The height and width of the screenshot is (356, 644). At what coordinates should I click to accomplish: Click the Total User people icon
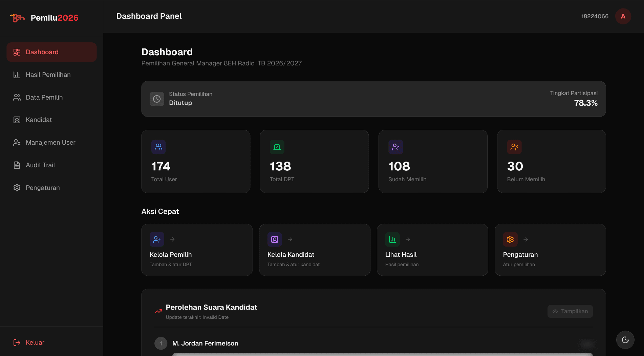pos(158,147)
